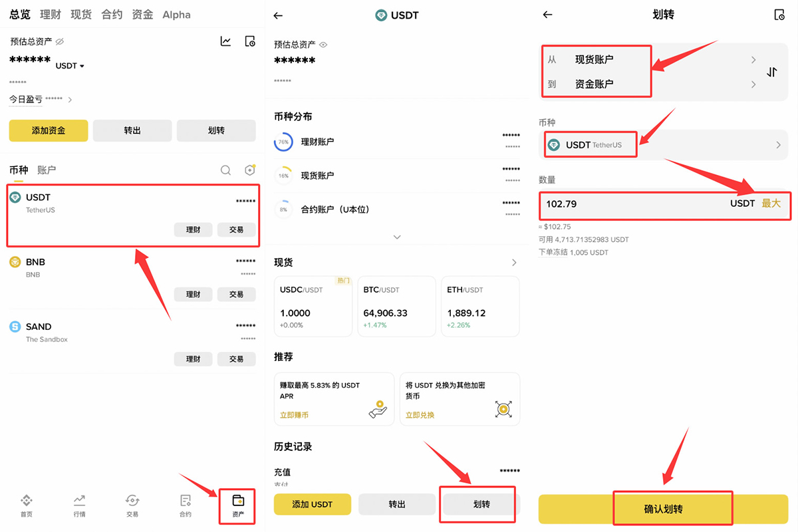Open the 现货 section chevron

click(x=514, y=263)
